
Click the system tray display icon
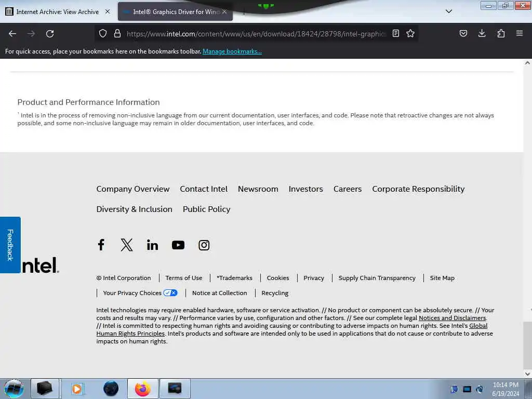[467, 389]
